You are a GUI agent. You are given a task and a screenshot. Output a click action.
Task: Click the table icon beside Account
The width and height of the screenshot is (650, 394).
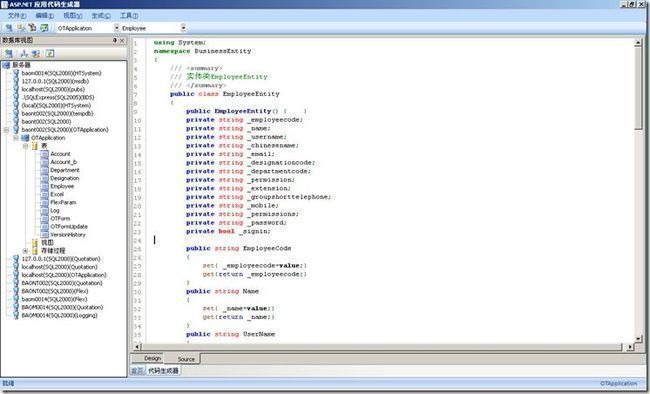[44, 154]
